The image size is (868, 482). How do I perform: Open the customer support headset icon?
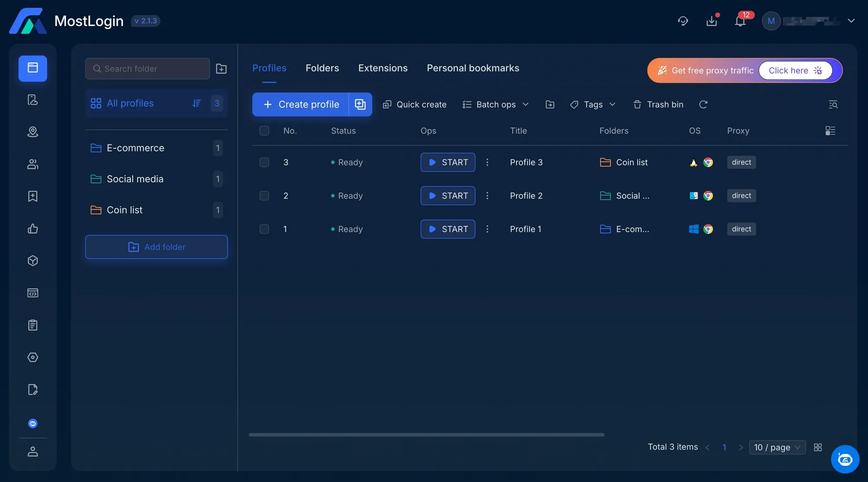point(683,20)
